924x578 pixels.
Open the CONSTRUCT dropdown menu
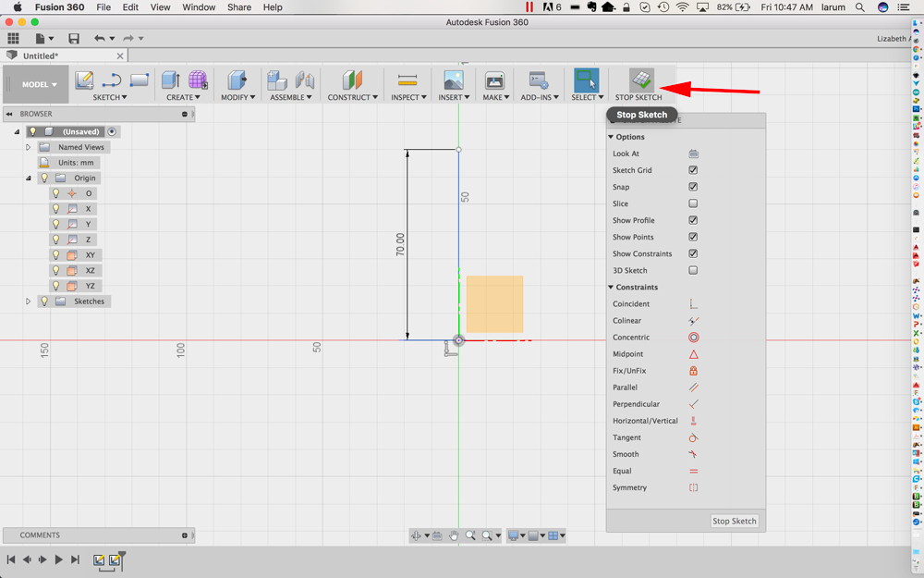click(x=352, y=97)
